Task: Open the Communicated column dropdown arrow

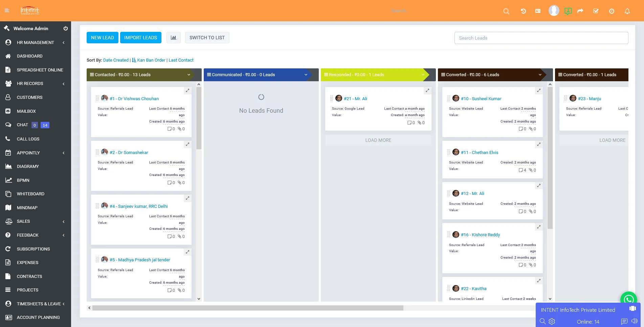Action: click(306, 75)
